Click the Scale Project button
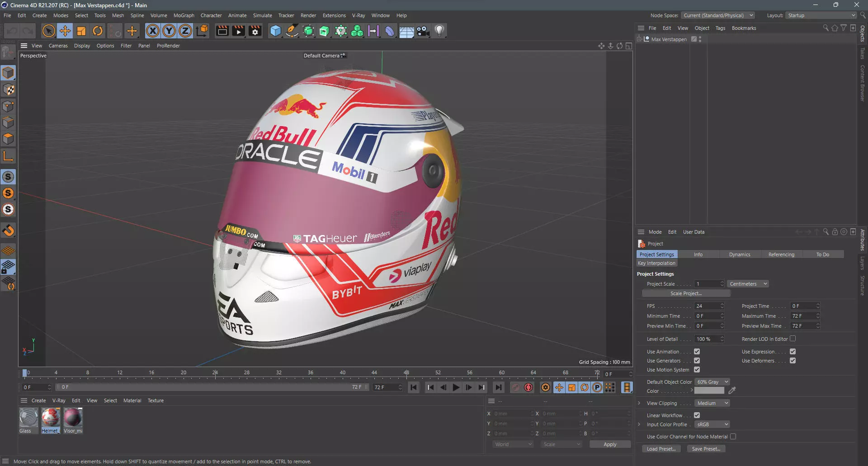The image size is (868, 466). tap(686, 293)
